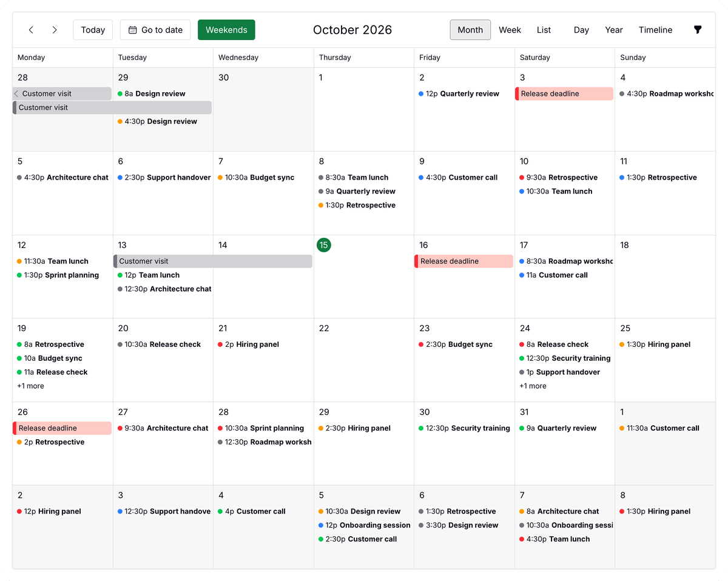Open the filter funnel icon

(x=698, y=30)
